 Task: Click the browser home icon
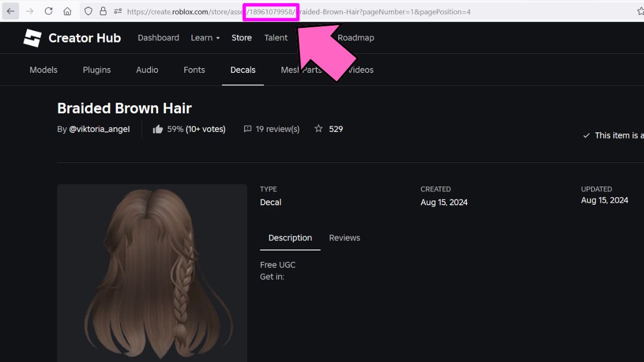(67, 11)
